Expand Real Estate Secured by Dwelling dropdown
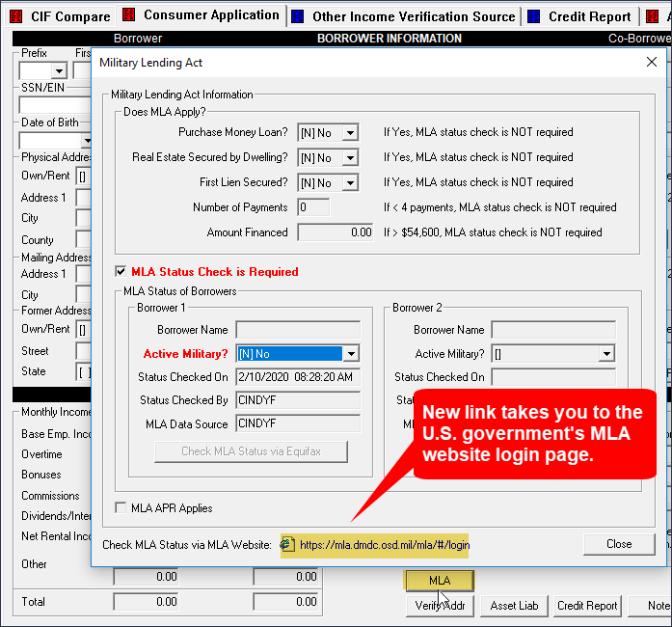The width and height of the screenshot is (672, 627). [x=350, y=157]
